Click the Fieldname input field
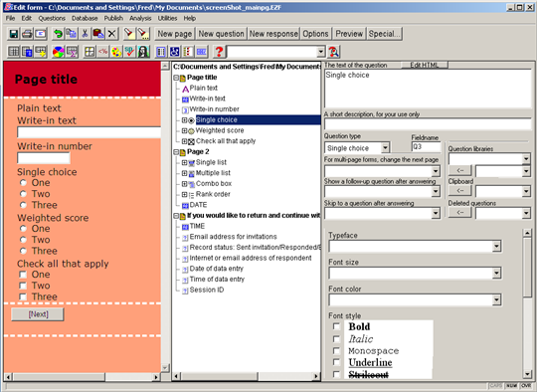537x392 pixels. coord(426,147)
